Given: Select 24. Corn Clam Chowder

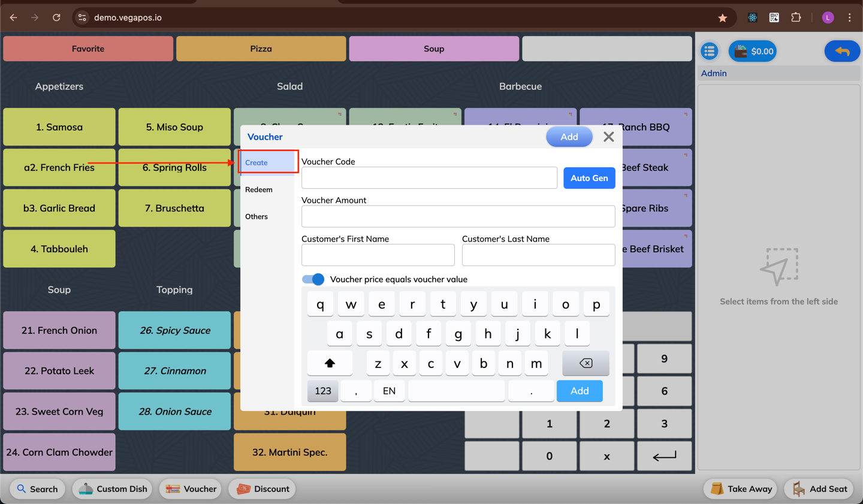Looking at the screenshot, I should pos(59,452).
